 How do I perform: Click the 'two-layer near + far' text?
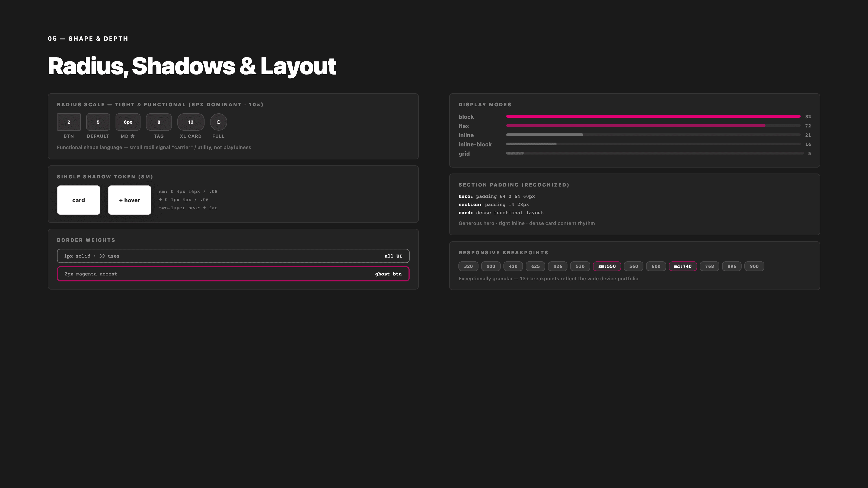click(188, 208)
